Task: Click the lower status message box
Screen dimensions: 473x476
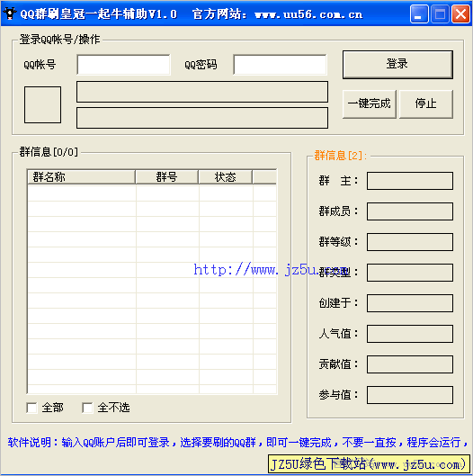Action: pyautogui.click(x=202, y=118)
